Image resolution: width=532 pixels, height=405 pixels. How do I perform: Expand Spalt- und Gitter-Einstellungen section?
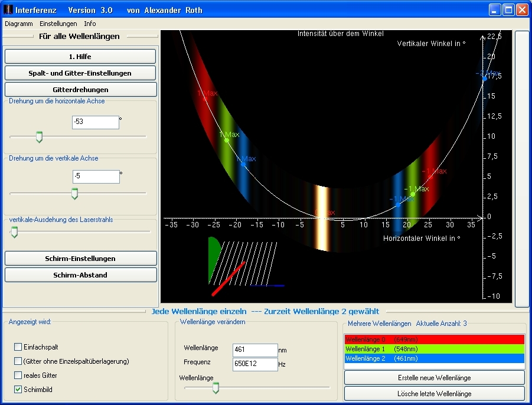click(x=80, y=73)
